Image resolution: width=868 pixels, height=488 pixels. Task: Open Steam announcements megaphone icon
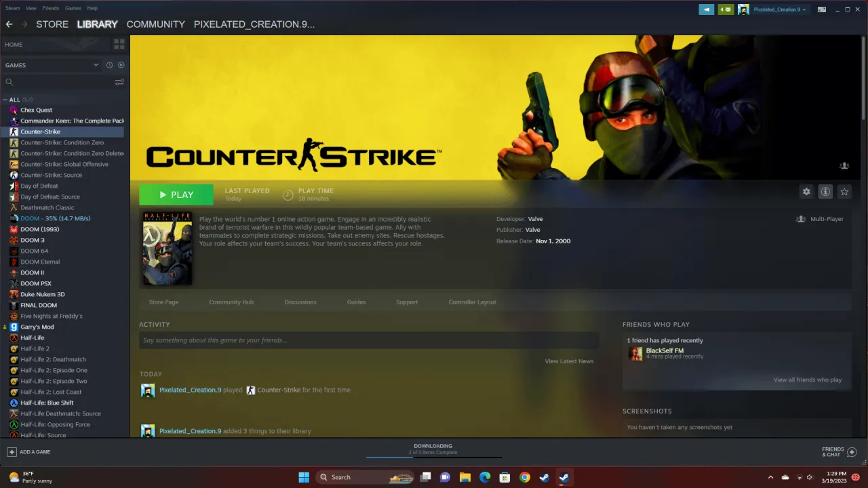tap(706, 9)
